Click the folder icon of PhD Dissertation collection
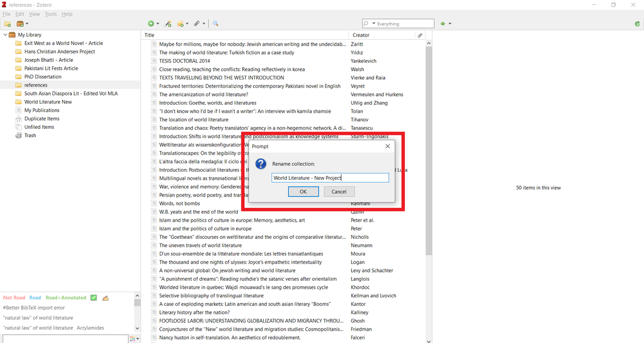 [19, 77]
